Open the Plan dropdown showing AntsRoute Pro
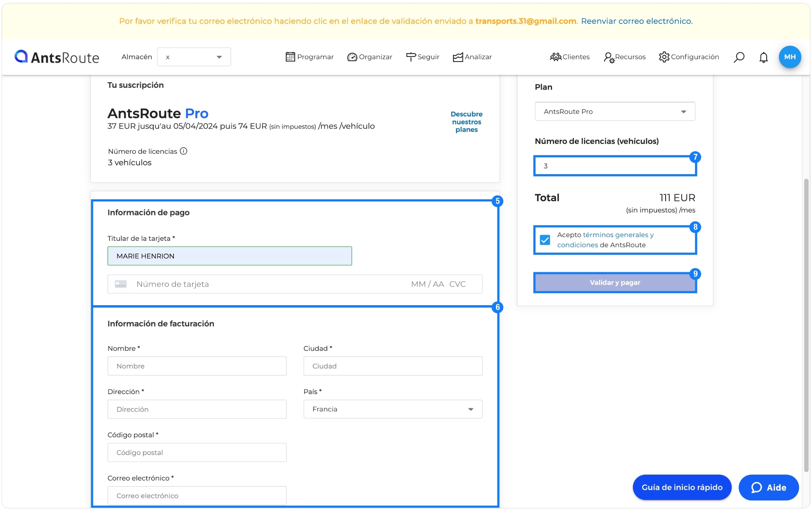This screenshot has width=812, height=511. point(615,111)
